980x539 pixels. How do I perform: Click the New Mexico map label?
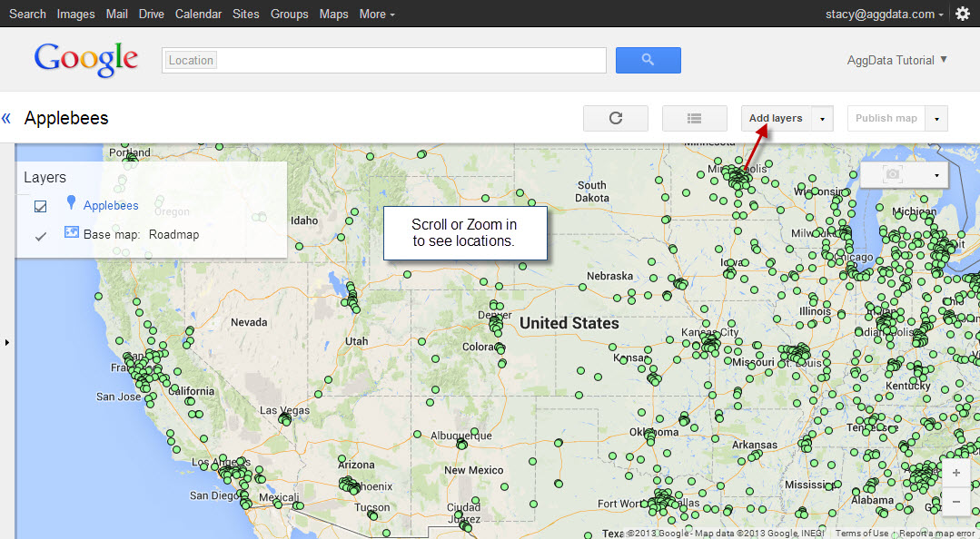pyautogui.click(x=474, y=470)
